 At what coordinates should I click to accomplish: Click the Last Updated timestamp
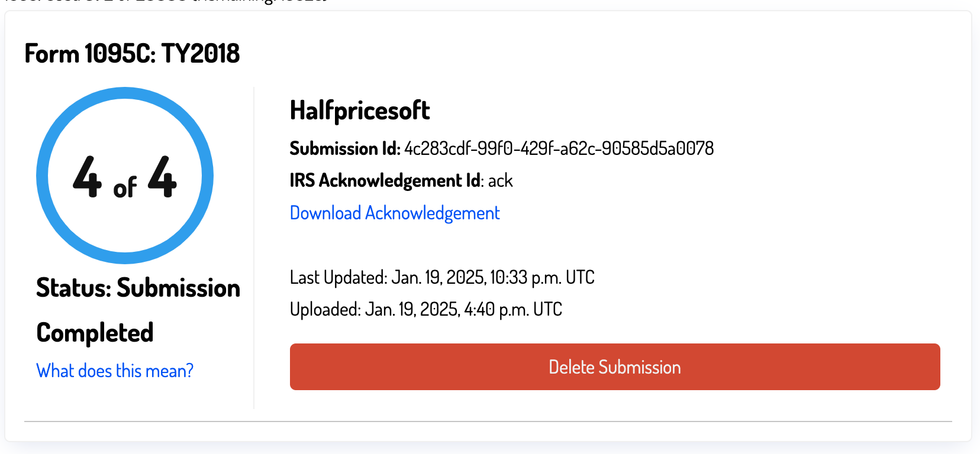point(441,277)
